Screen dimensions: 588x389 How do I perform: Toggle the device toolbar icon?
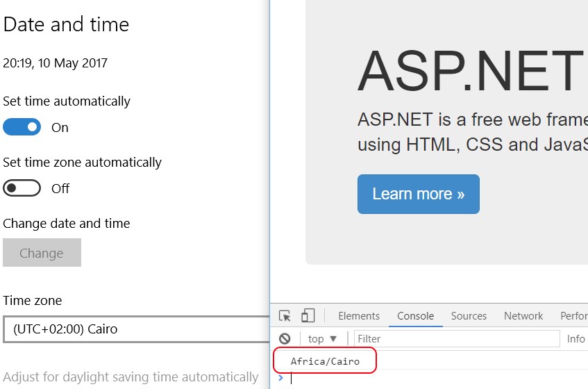[x=308, y=316]
